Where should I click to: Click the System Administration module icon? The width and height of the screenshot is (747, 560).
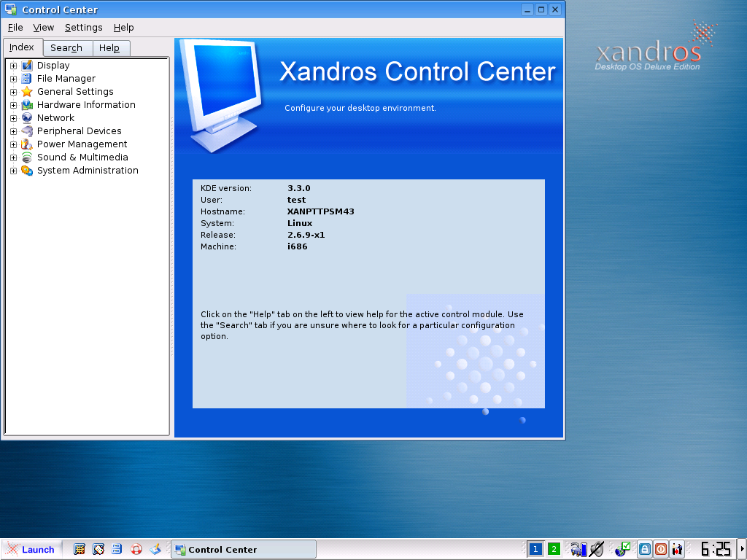(27, 171)
